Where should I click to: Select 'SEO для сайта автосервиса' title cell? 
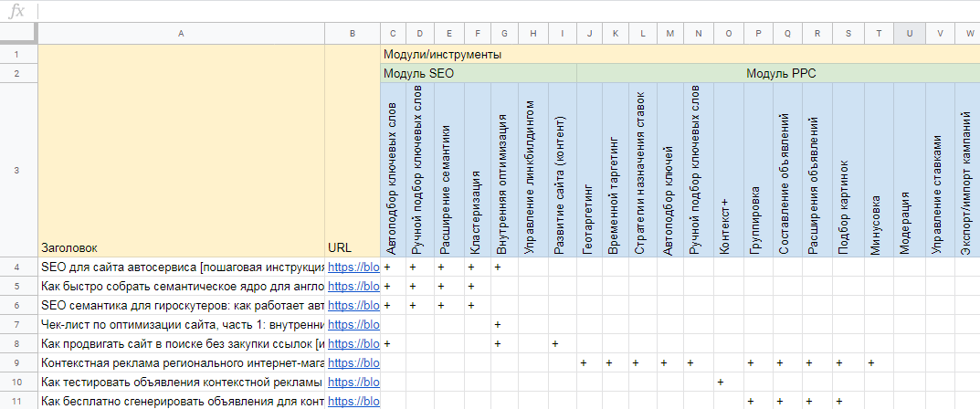pyautogui.click(x=181, y=267)
